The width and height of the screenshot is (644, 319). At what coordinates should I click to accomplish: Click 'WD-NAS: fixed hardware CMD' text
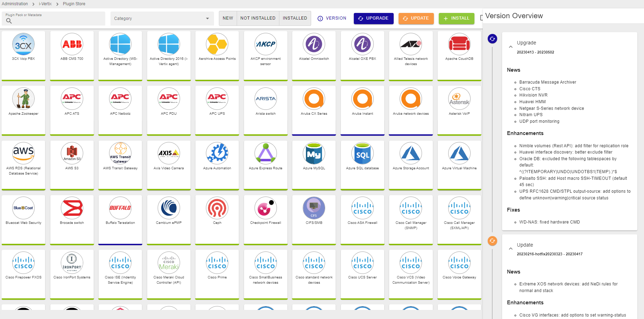click(549, 222)
